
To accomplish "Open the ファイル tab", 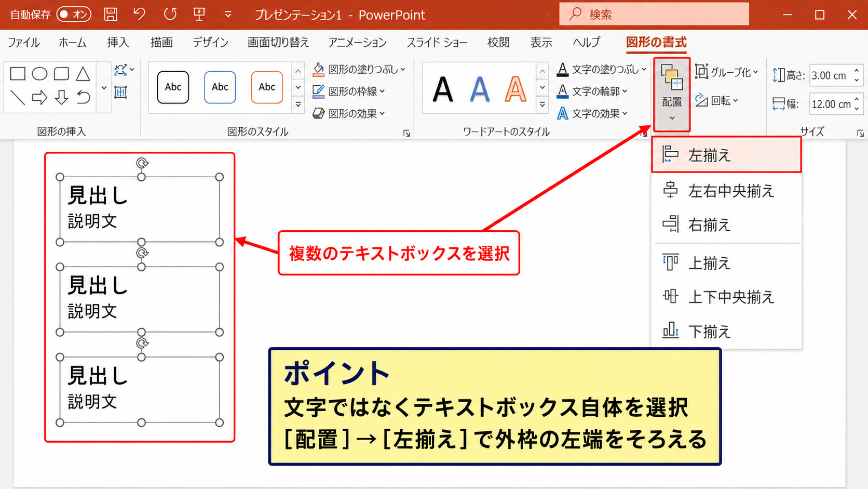I will click(24, 43).
